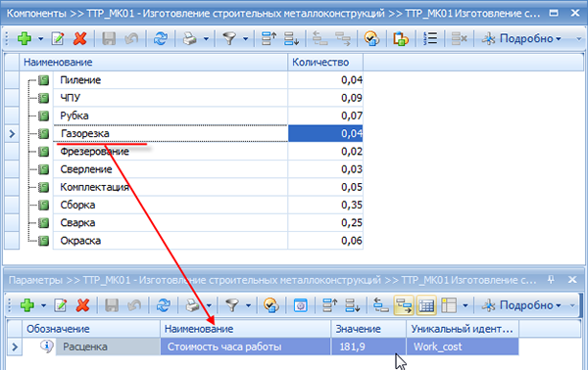Open the Подробно menu in Parameters toolbar
Viewport: 588px width, 370px height.
pyautogui.click(x=522, y=305)
